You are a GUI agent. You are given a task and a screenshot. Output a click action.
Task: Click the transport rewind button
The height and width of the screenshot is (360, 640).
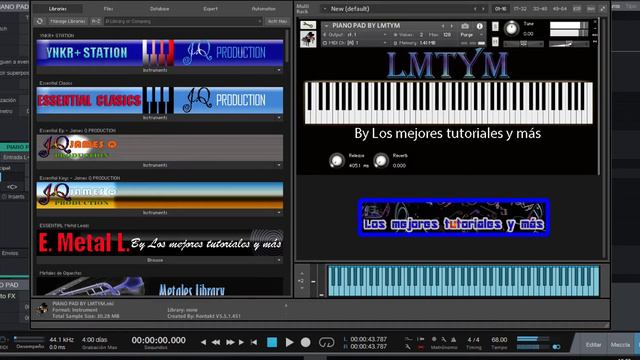pos(216,342)
